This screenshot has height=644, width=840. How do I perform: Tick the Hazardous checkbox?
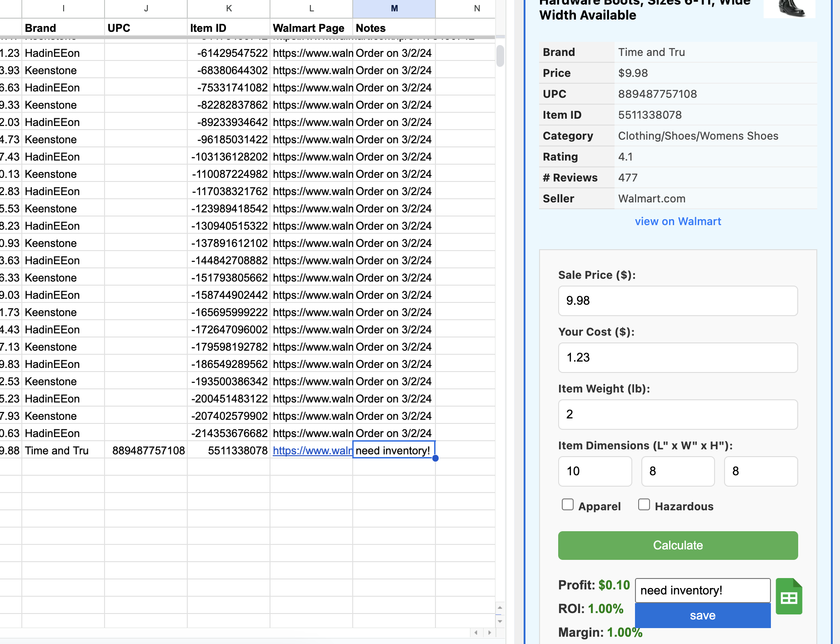(x=644, y=505)
